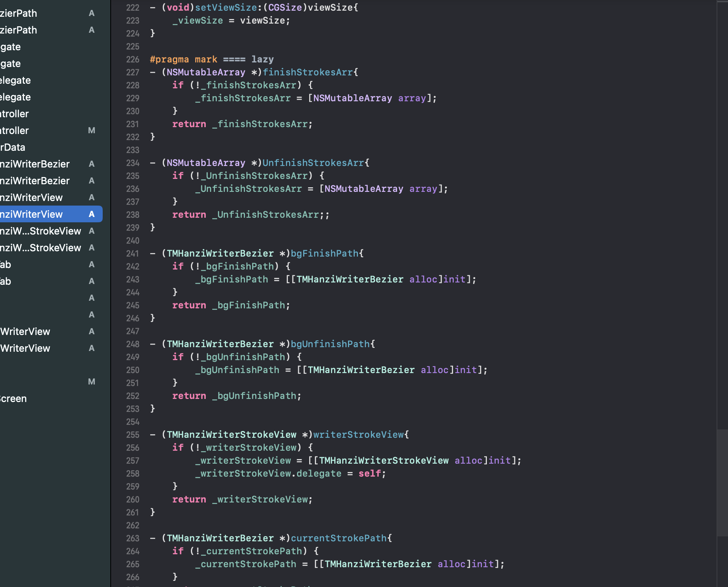This screenshot has width=728, height=587.
Task: Click the closing brace on line 239
Action: pos(153,228)
